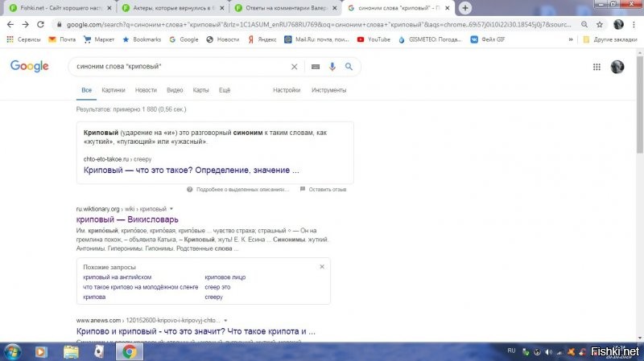
Task: Start voice search with the microphone icon
Action: pos(332,67)
